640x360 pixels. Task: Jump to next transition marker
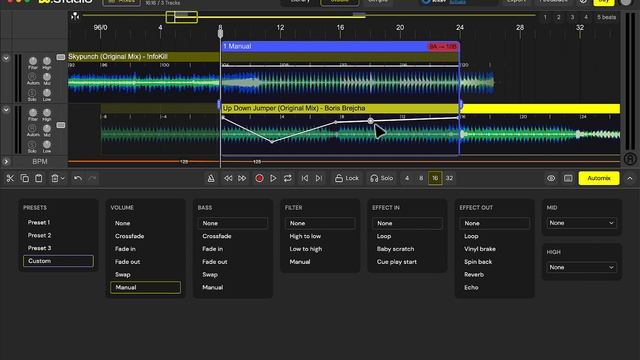click(319, 178)
